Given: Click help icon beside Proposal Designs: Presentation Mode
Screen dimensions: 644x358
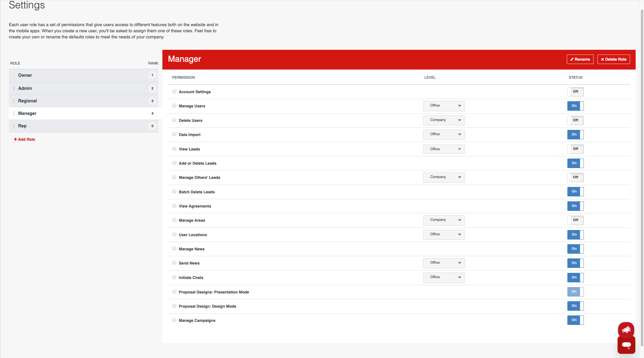Looking at the screenshot, I should click(x=174, y=292).
